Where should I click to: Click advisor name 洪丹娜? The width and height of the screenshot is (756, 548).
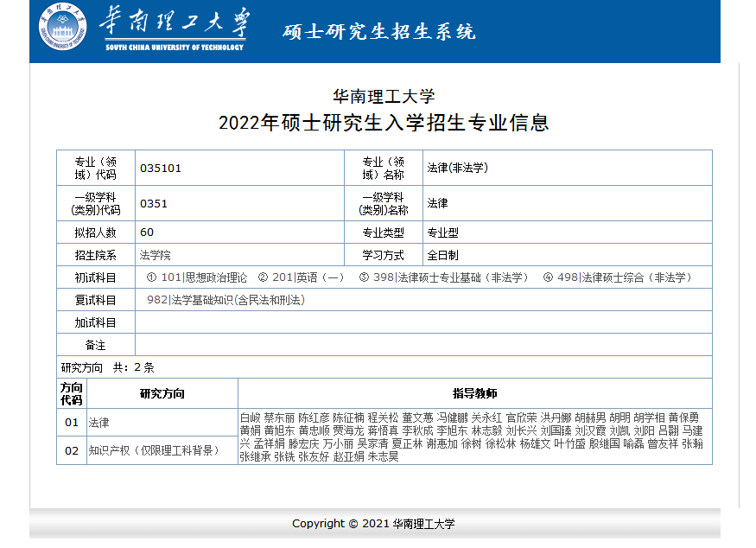coord(556,417)
